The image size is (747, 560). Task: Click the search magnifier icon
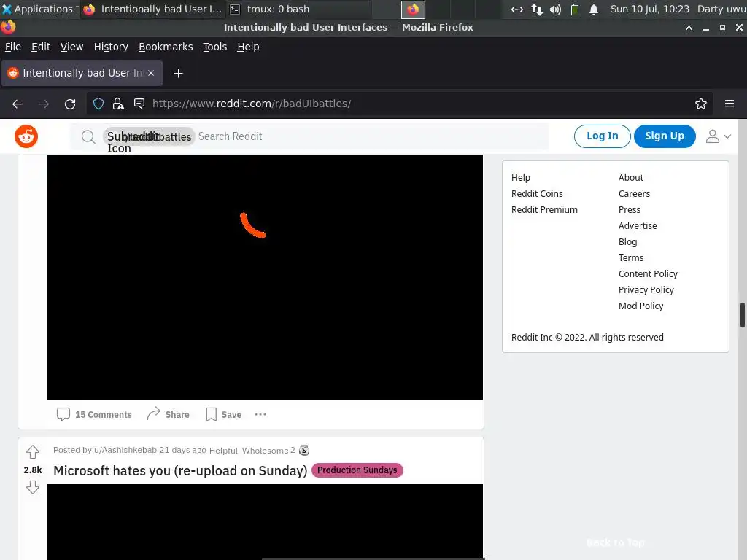pos(88,136)
